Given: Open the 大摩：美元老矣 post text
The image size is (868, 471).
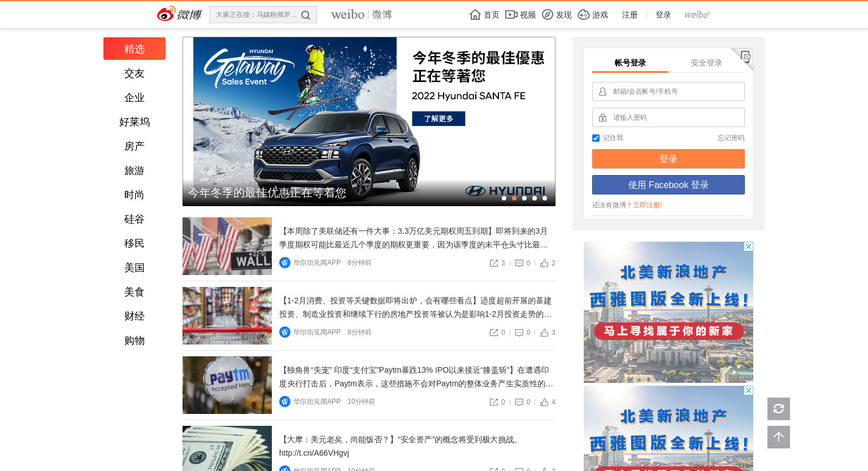Looking at the screenshot, I should click(x=400, y=446).
